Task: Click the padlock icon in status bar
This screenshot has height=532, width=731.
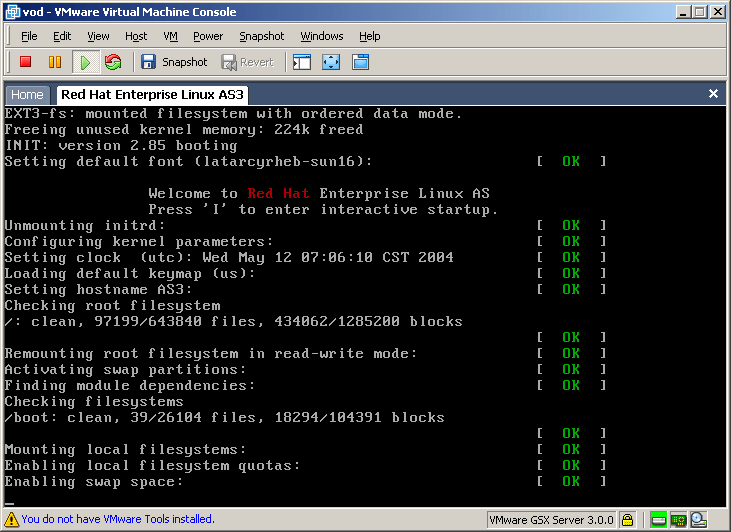Action: click(x=628, y=519)
